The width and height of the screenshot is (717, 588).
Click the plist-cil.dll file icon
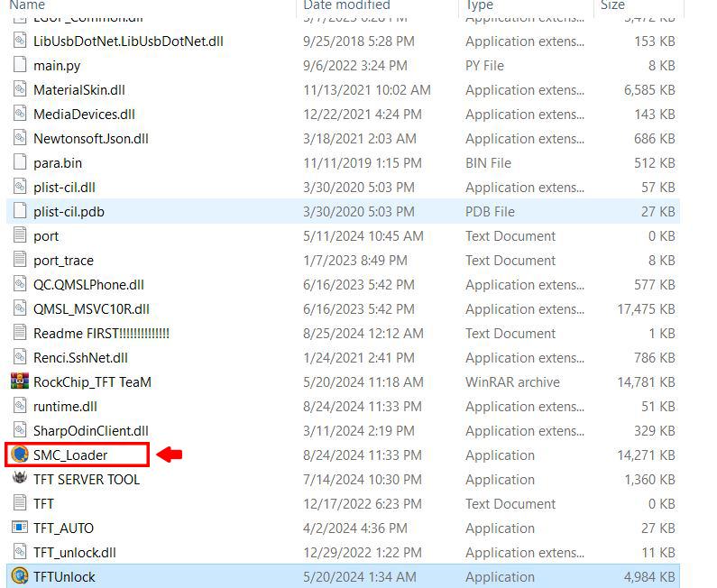20,187
